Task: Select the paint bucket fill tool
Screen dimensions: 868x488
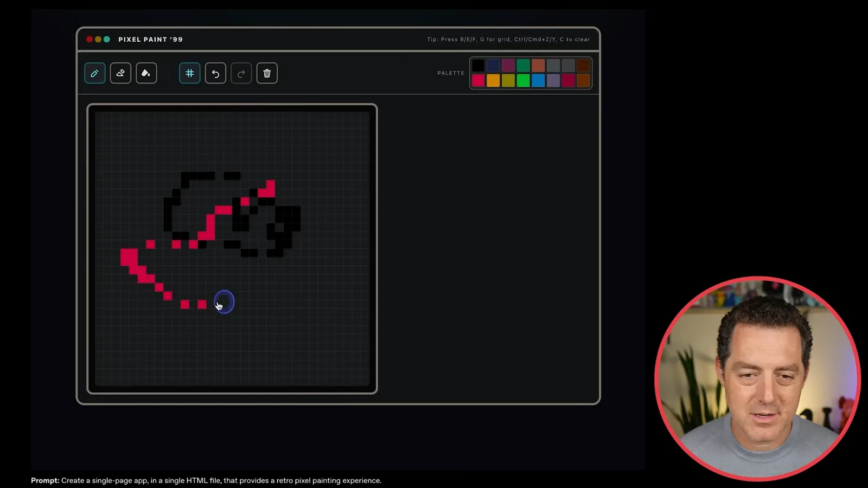Action: [x=146, y=73]
